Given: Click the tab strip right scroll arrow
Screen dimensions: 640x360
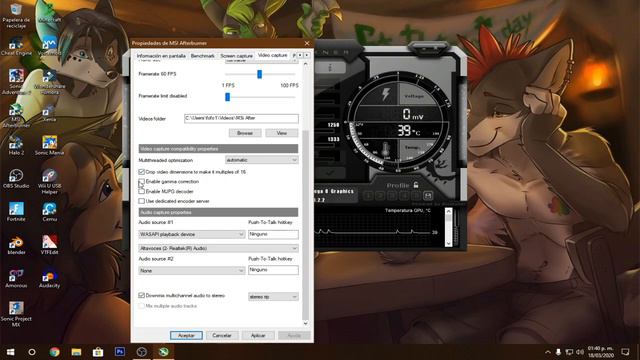Looking at the screenshot, I should pyautogui.click(x=307, y=55).
